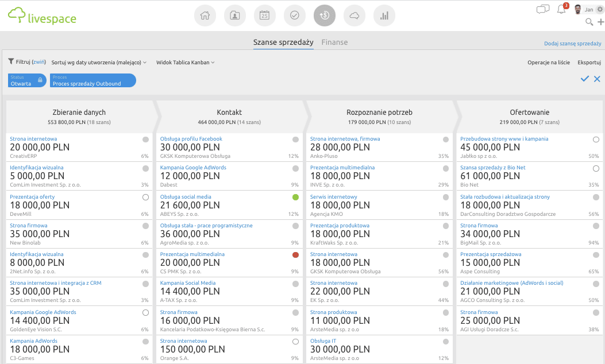Click the livespace logo
The image size is (605, 364).
click(42, 16)
